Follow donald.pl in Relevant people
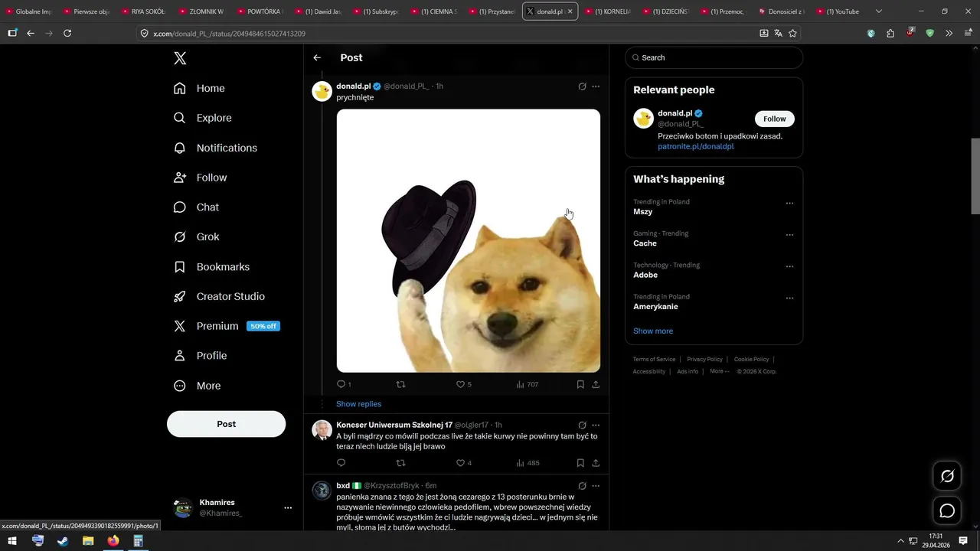 775,119
